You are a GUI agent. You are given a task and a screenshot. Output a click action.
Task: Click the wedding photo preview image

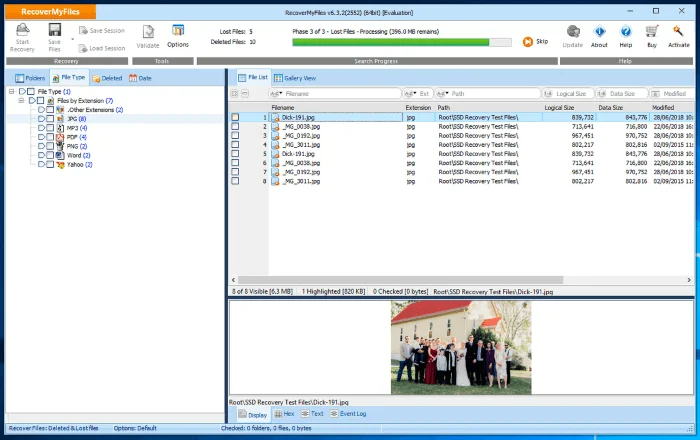pyautogui.click(x=461, y=347)
